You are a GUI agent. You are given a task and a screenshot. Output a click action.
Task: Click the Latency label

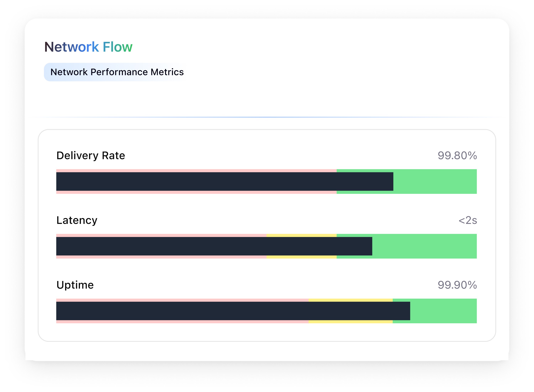[x=77, y=220]
